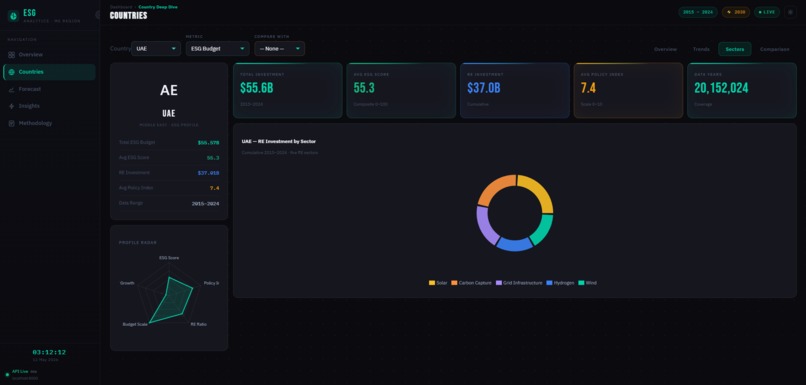The width and height of the screenshot is (806, 385).
Task: Click the 'COUNTRIES' page heading
Action: [x=129, y=15]
